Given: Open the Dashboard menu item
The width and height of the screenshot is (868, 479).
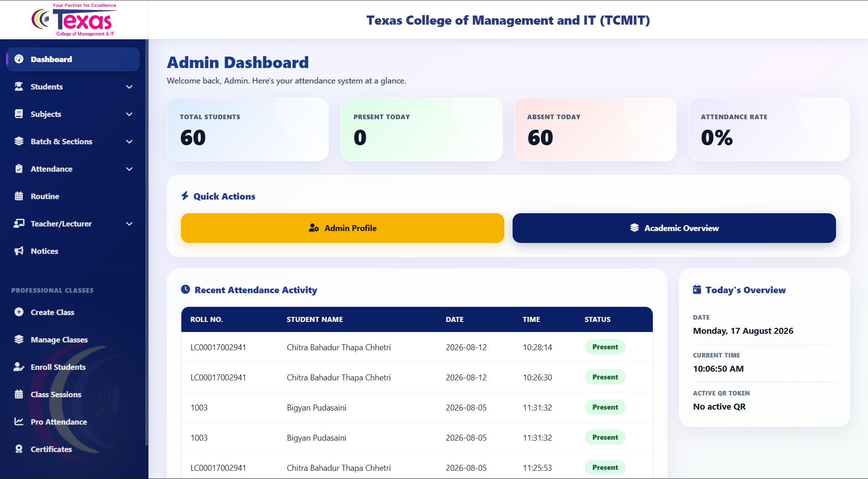Looking at the screenshot, I should click(73, 59).
